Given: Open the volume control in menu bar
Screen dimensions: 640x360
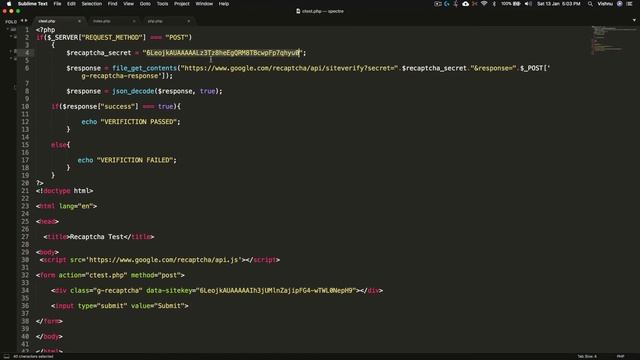Looking at the screenshot, I should click(x=528, y=4).
